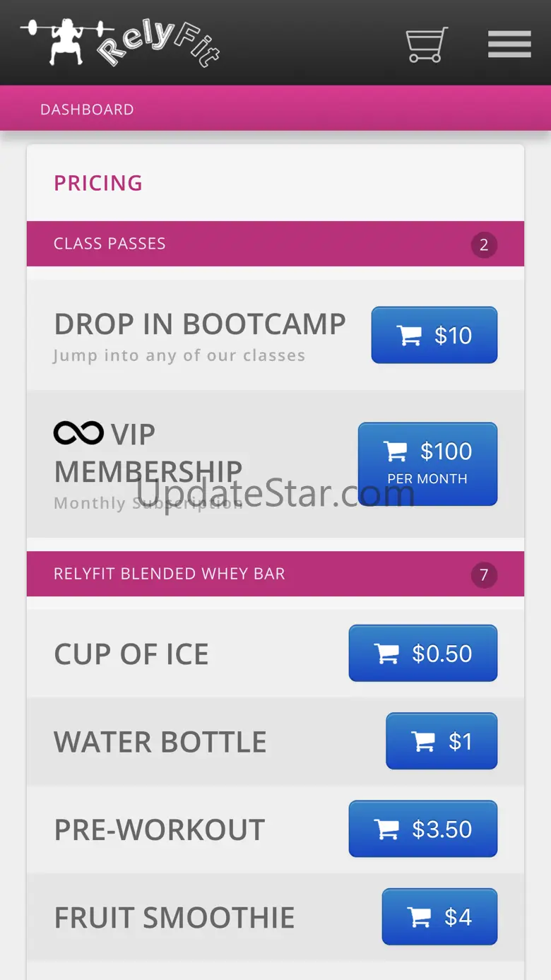Open the shopping cart icon in header
The image size is (551, 980).
(x=427, y=45)
